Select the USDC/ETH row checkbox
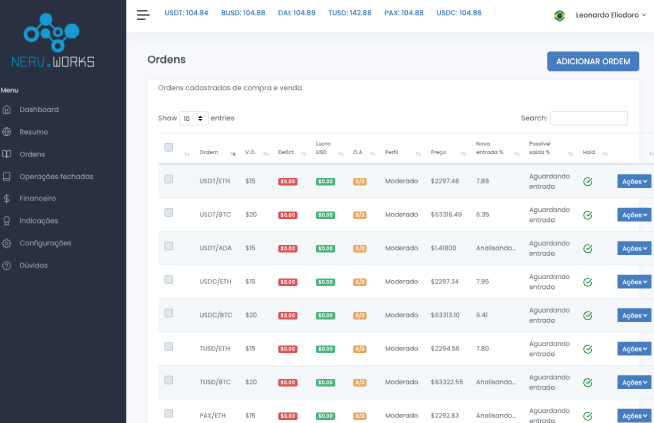 click(x=168, y=280)
